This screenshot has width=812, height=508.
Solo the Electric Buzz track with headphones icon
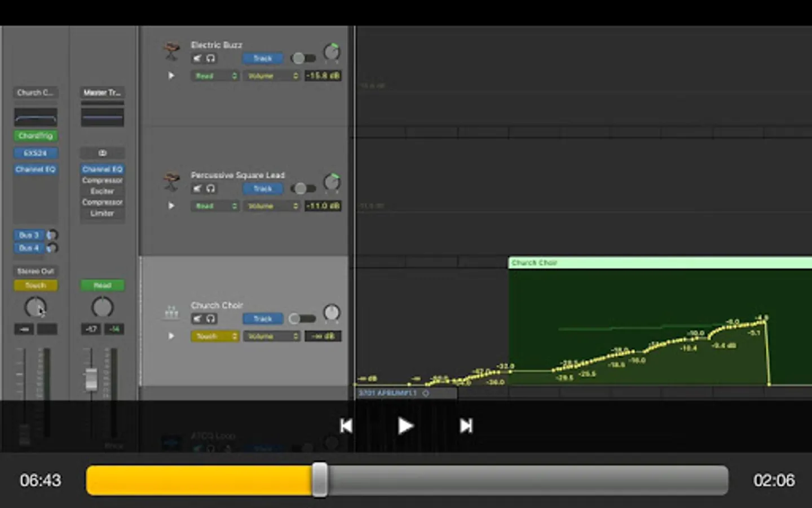(x=210, y=58)
